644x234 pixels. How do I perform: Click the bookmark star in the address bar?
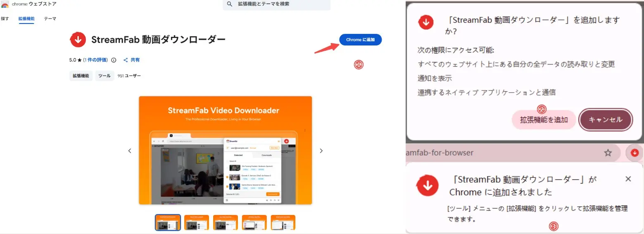608,153
